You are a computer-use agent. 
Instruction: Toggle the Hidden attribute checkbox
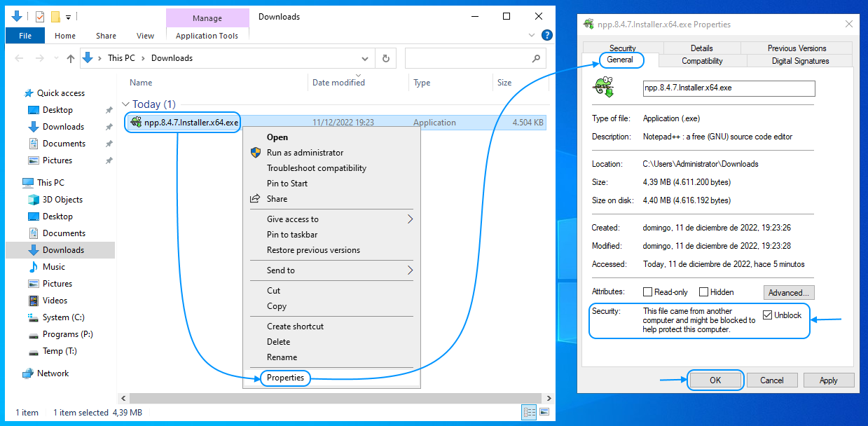[703, 292]
